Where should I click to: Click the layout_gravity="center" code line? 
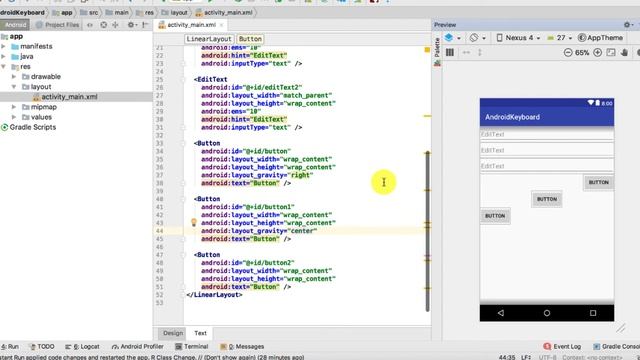click(x=259, y=231)
